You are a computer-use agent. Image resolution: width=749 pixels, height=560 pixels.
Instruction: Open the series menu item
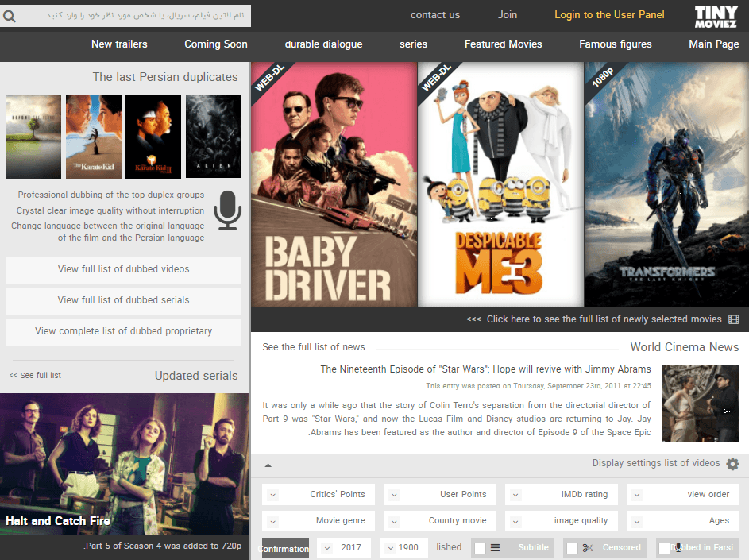coord(413,44)
